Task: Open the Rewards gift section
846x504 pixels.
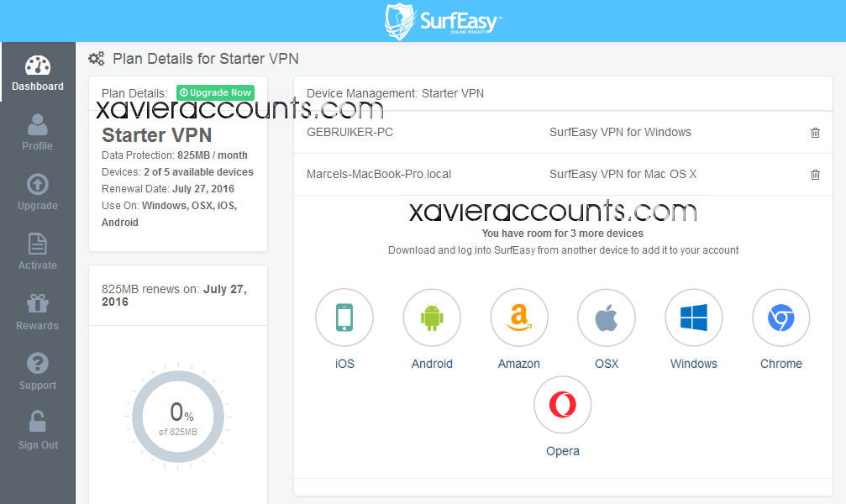Action: (37, 312)
